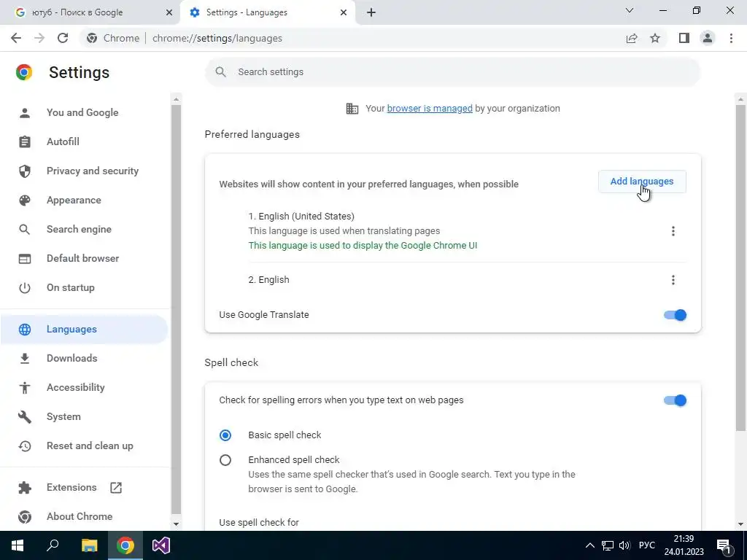This screenshot has width=747, height=560.
Task: Select Languages in the sidebar
Action: pos(84,329)
